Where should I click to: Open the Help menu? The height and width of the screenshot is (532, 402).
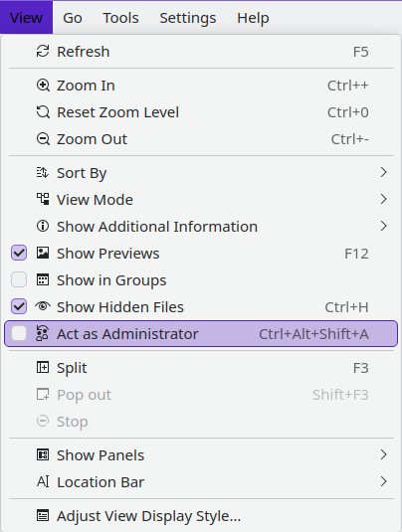253,18
